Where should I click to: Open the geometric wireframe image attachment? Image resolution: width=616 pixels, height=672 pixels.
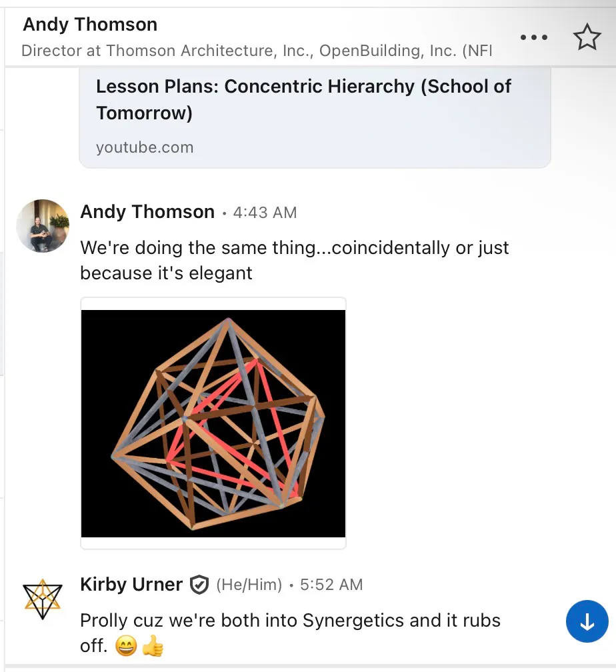pyautogui.click(x=213, y=423)
